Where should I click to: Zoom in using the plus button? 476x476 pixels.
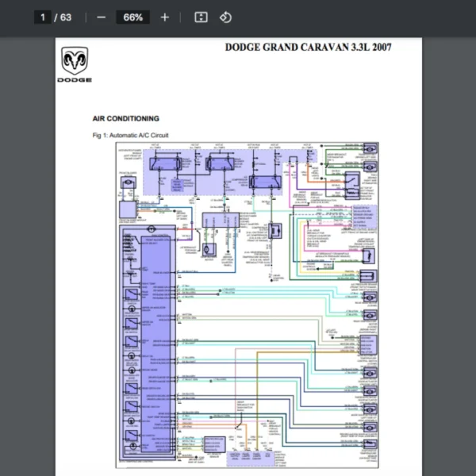(164, 17)
